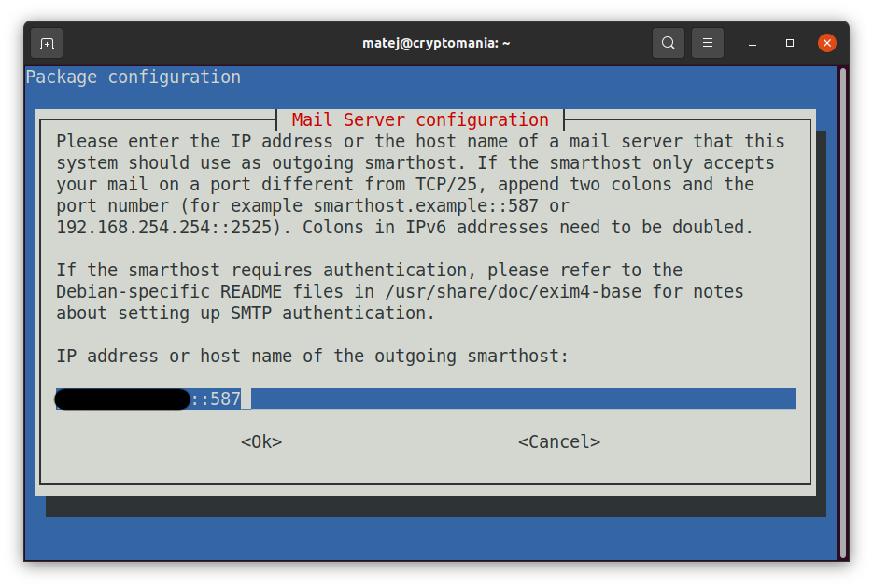Minimize the terminal window
The height and width of the screenshot is (588, 873).
point(752,43)
